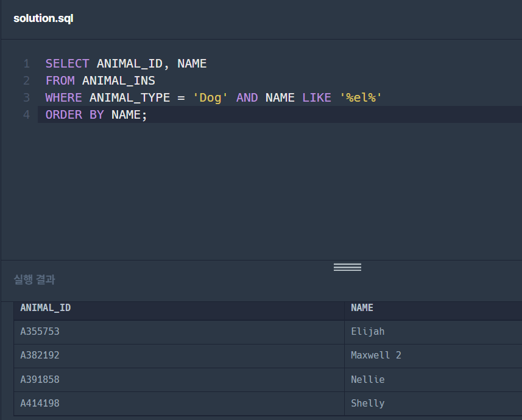Click the '%el%' pattern string
Screen dimensions: 522x420
point(361,97)
